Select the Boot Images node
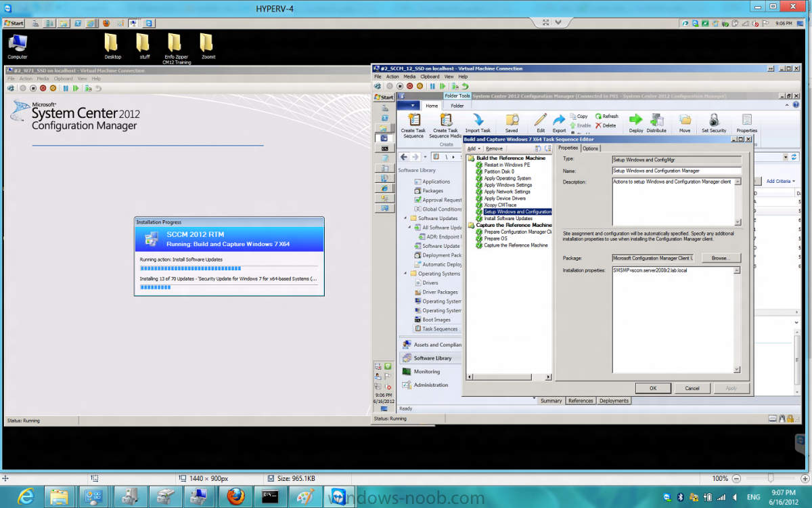The height and width of the screenshot is (508, 812). click(436, 320)
